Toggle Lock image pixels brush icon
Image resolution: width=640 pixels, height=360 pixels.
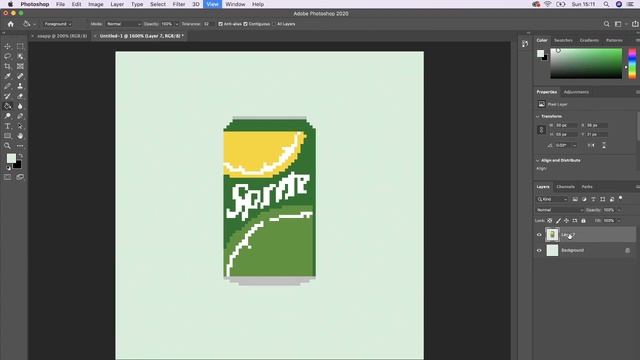click(558, 221)
